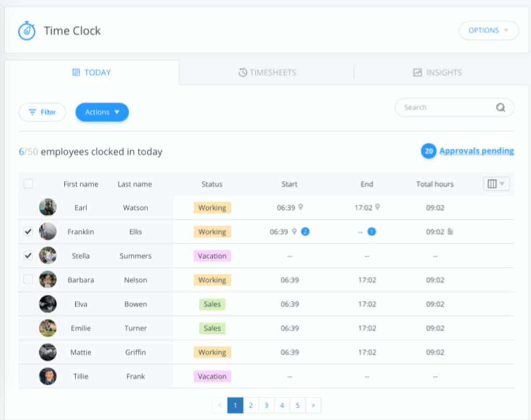Click location pin beside Earl's end time
Viewport: 531px width, 420px height.
click(378, 207)
